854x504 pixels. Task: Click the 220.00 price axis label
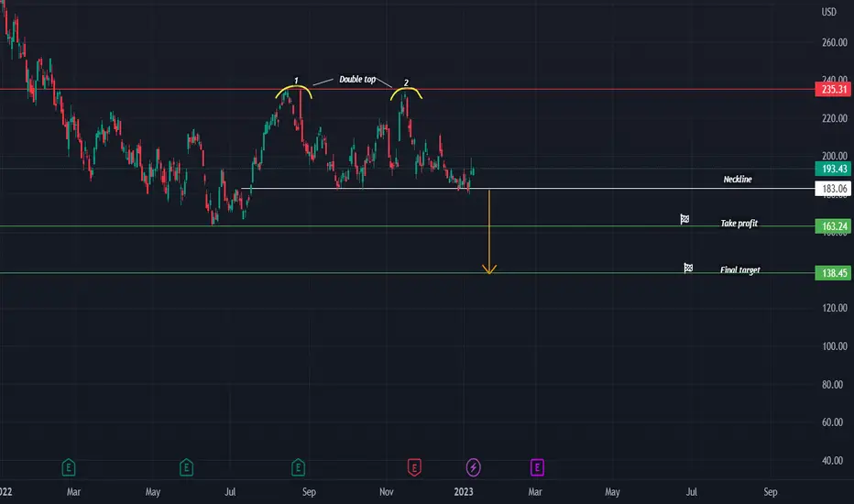(x=835, y=118)
